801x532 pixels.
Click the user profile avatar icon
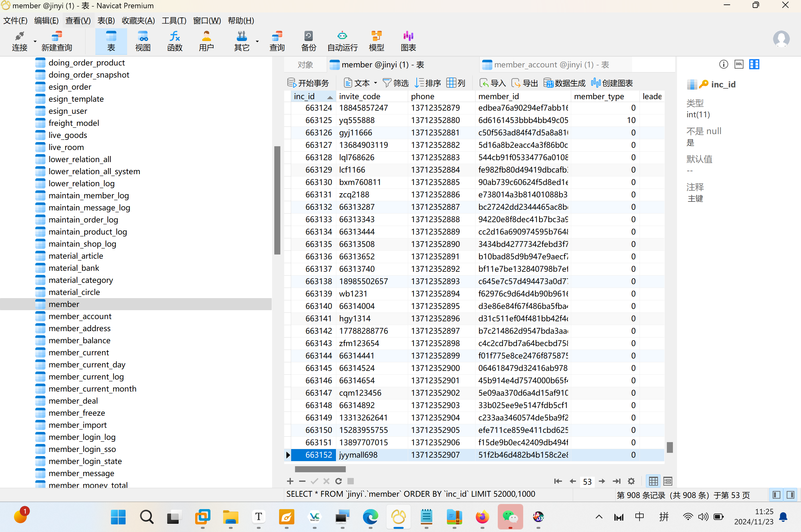coord(781,39)
